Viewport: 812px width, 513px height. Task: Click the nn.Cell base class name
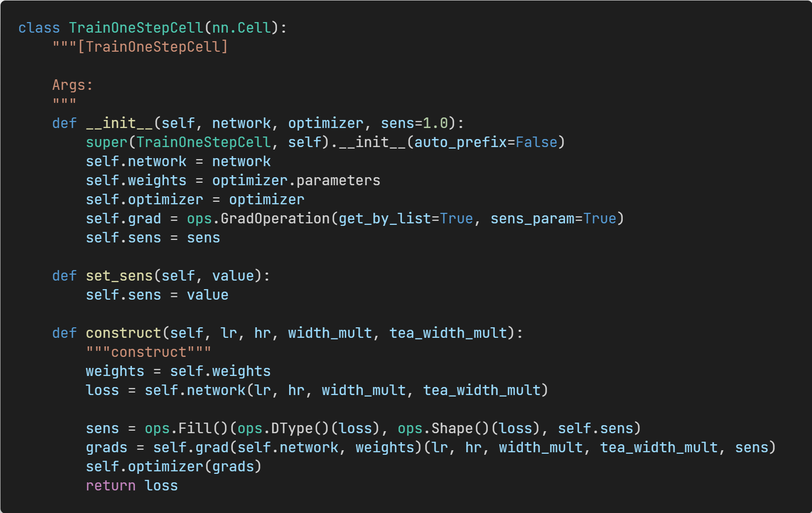click(241, 28)
